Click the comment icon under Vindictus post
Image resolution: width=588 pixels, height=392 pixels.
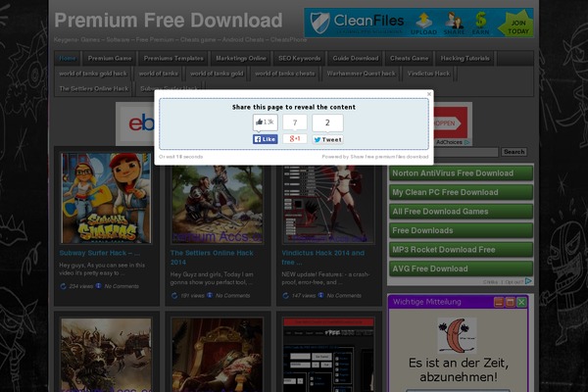click(x=320, y=295)
